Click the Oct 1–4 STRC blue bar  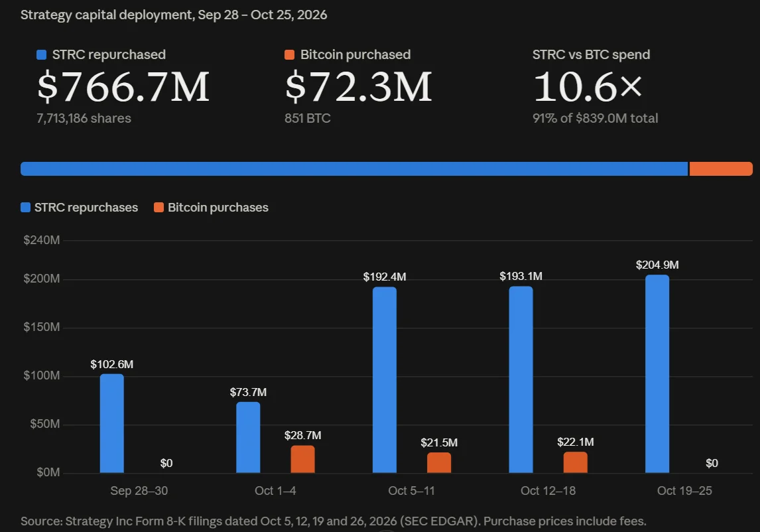248,437
